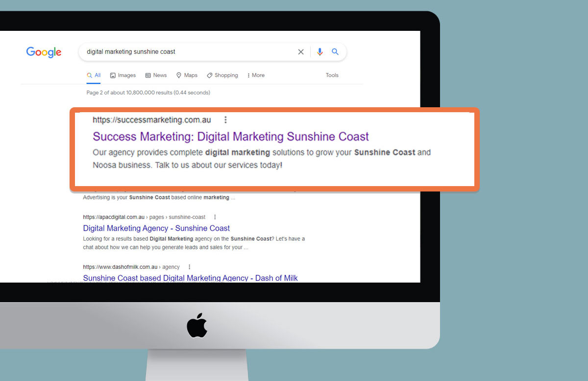Click the 'Our agency provides complete digital marketing' snippet

[262, 159]
